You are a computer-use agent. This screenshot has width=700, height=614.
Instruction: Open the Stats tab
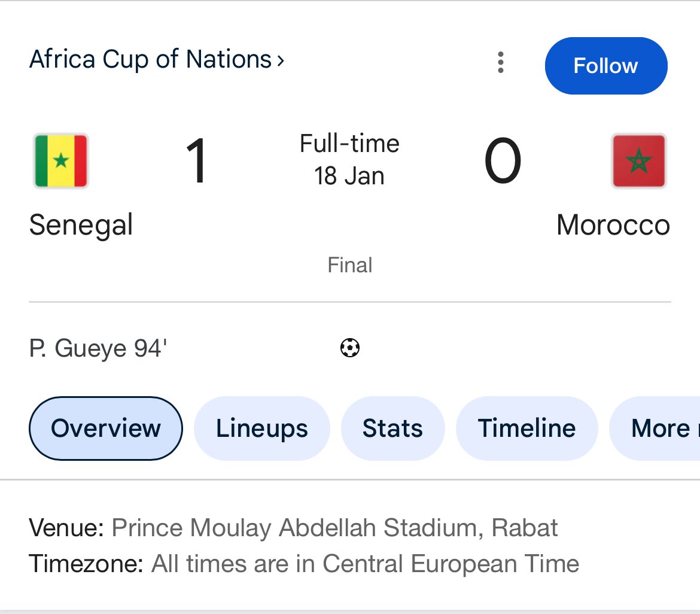point(392,428)
